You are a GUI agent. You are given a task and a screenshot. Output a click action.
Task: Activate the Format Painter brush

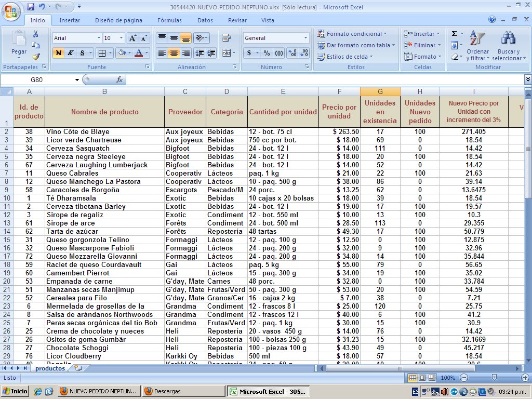[x=36, y=56]
